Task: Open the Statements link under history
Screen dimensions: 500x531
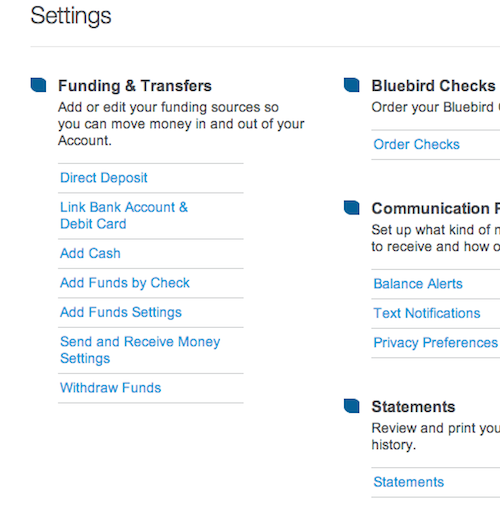Action: [409, 482]
